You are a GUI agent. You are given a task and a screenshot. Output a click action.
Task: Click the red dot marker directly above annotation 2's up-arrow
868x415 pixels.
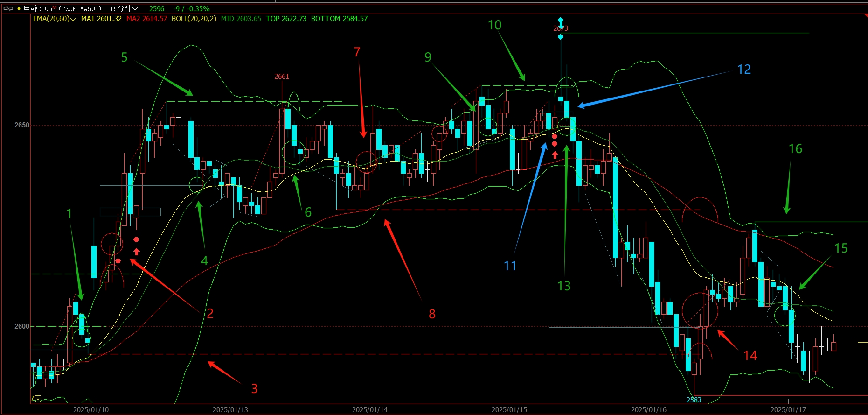coord(136,239)
